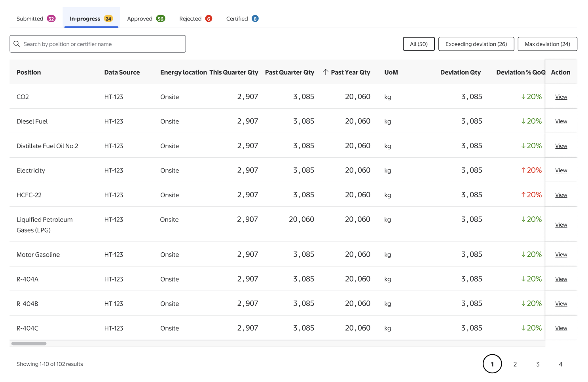Click the 32 badge on Submitted tab
The width and height of the screenshot is (588, 382).
click(x=51, y=19)
